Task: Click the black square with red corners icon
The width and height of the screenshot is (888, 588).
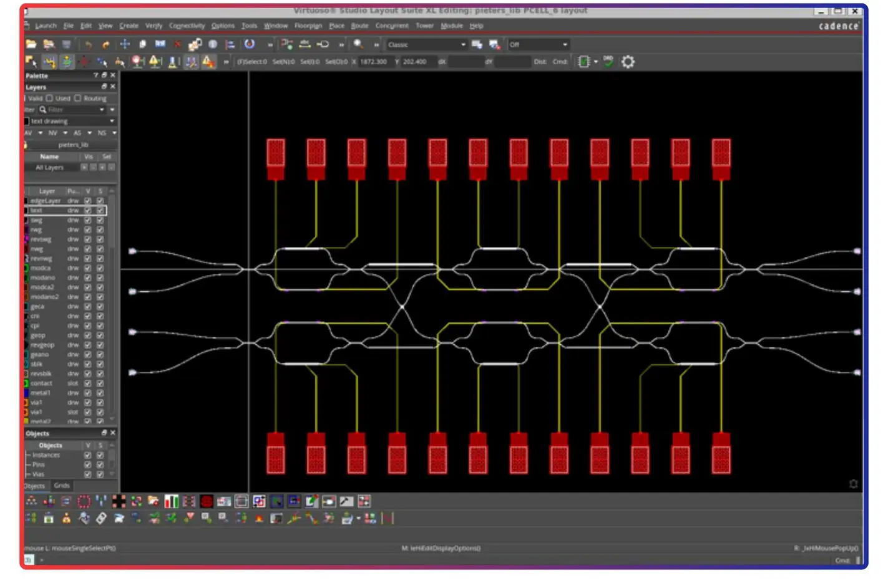Action: [x=119, y=501]
